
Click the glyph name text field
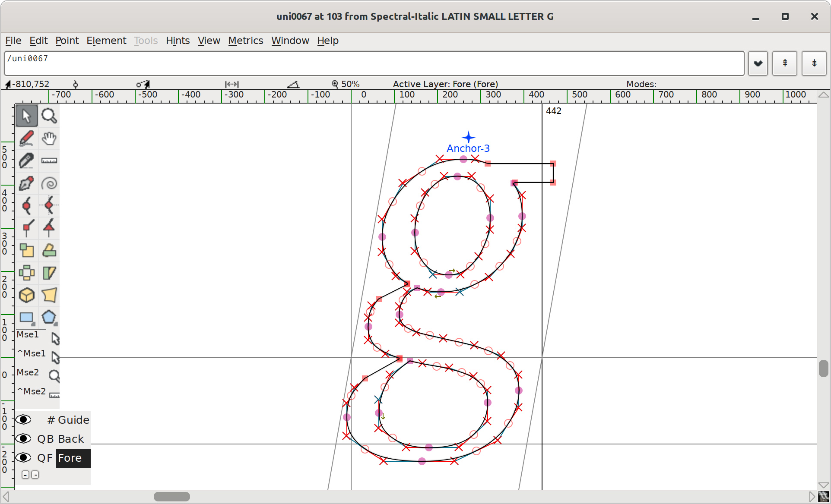[374, 63]
